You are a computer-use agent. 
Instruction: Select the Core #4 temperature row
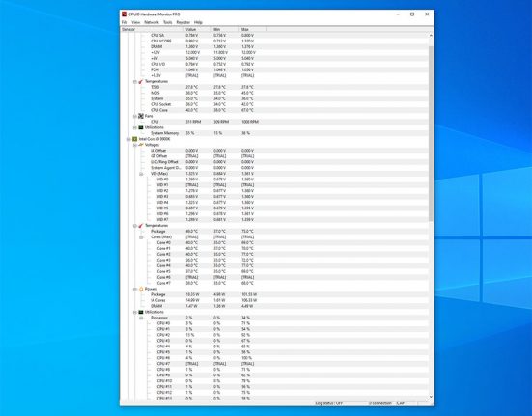tap(275, 265)
